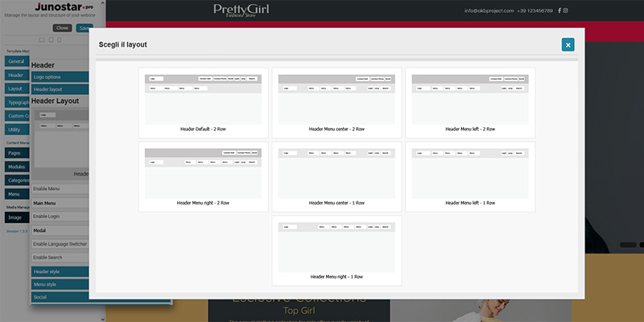Toggle the Enable Search option
This screenshot has width=644, height=322.
coord(60,257)
